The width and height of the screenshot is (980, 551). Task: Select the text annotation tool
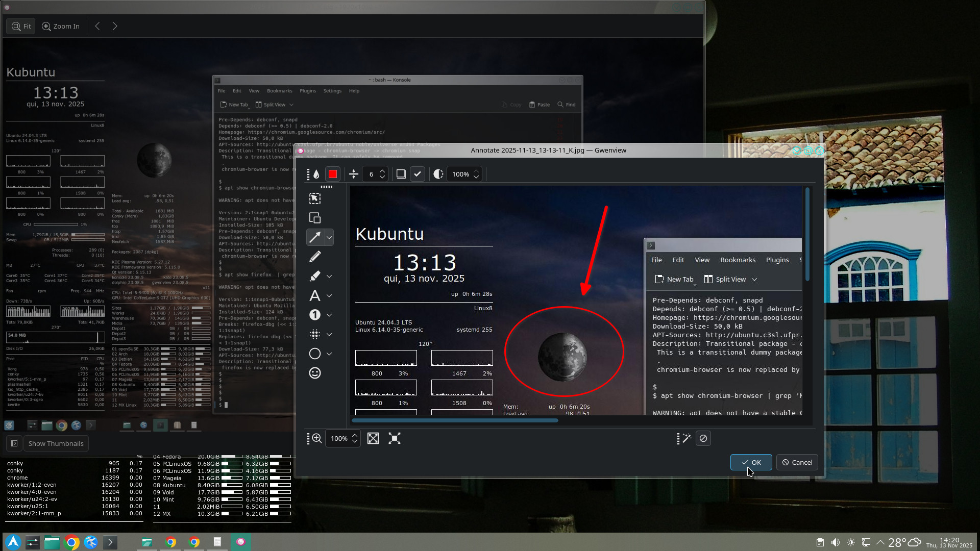pos(315,295)
